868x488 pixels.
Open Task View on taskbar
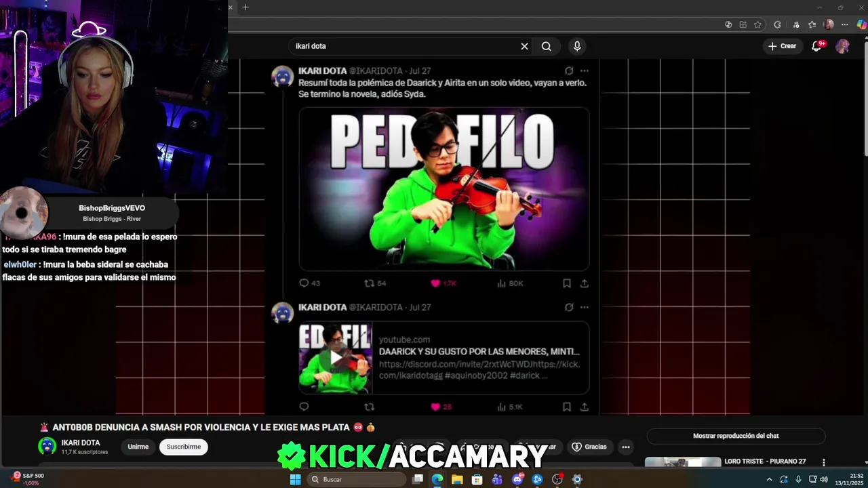[418, 479]
